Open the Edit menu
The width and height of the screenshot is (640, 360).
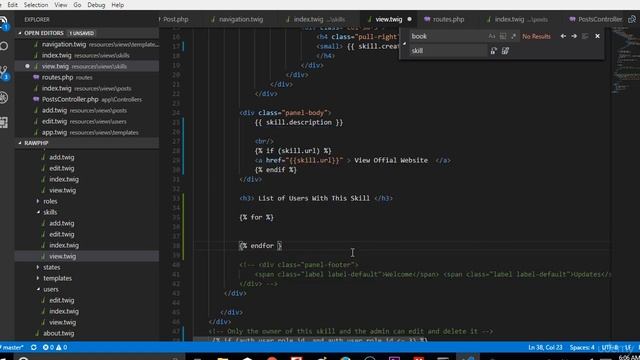12,5
